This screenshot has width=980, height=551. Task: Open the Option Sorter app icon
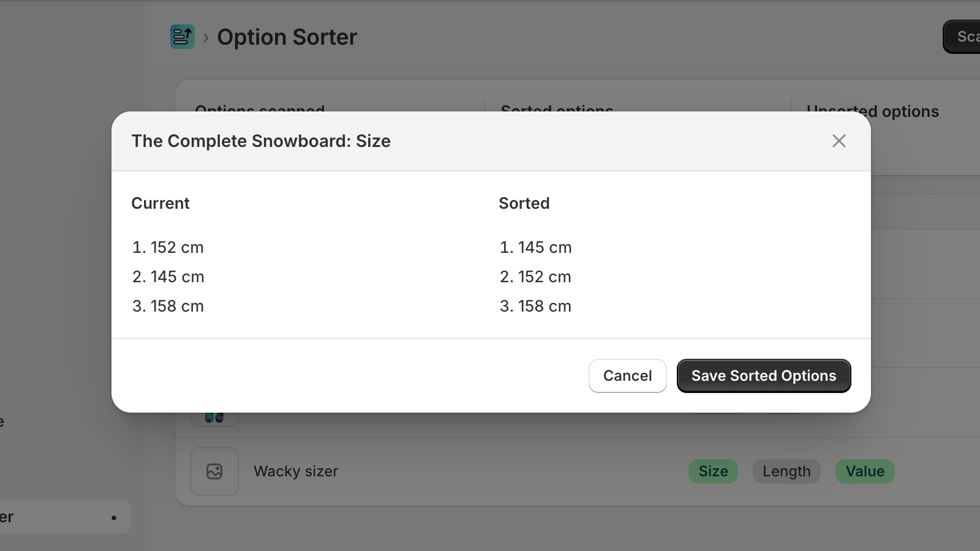tap(183, 37)
